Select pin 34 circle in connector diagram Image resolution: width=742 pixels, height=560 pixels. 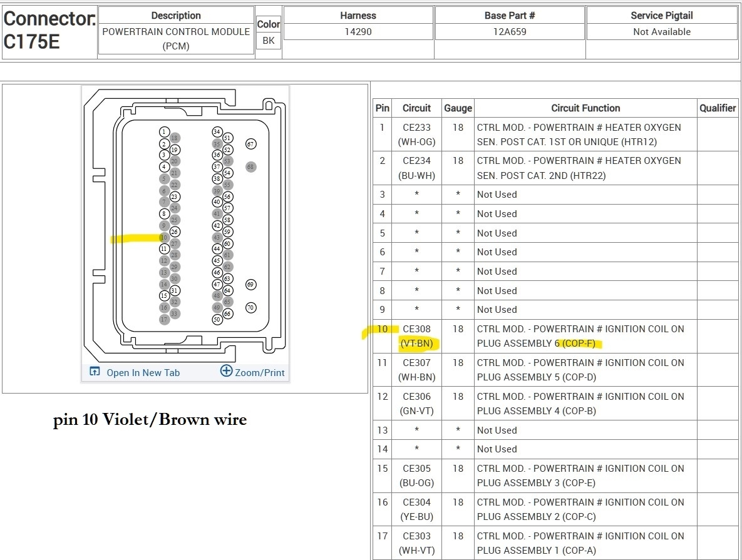(217, 131)
